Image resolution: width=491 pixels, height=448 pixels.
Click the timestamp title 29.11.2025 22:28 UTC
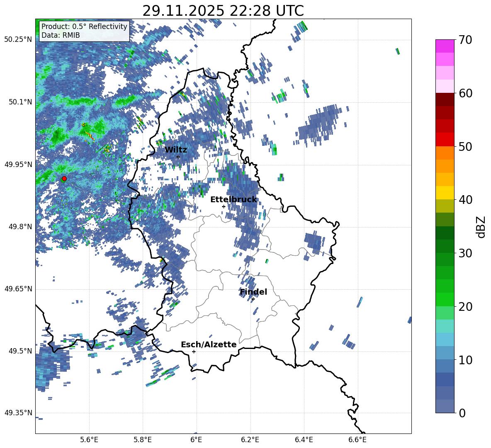tap(223, 11)
